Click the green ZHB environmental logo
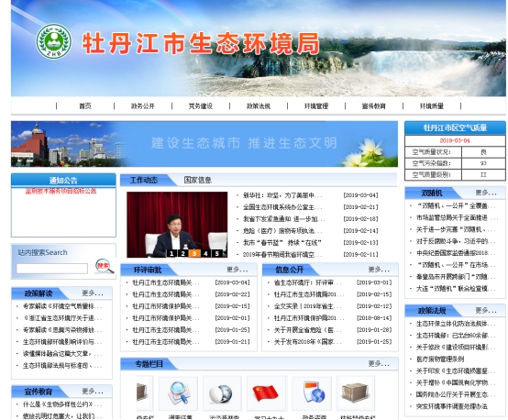Screen dimensions: 508x420 click(53, 41)
